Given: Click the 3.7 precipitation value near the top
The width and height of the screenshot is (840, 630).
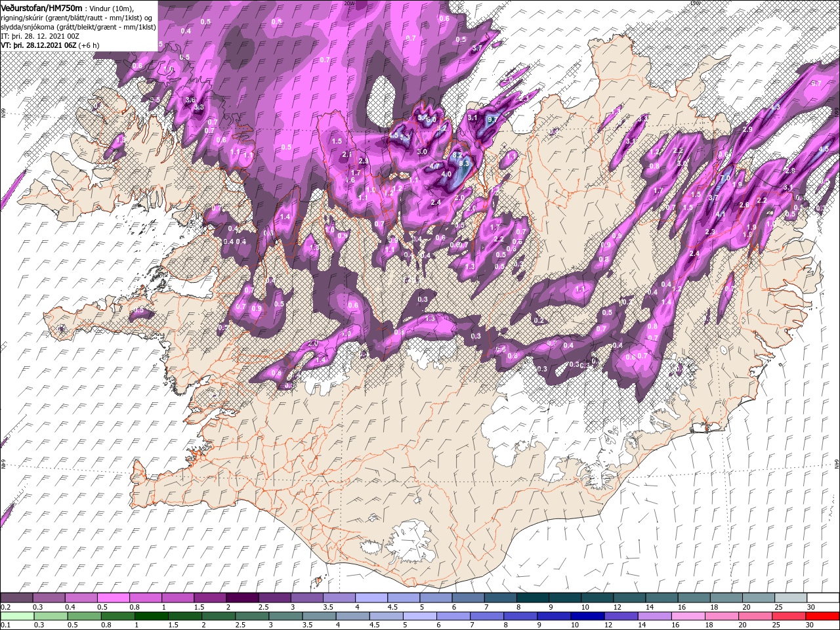Looking at the screenshot, I should click(x=477, y=47).
